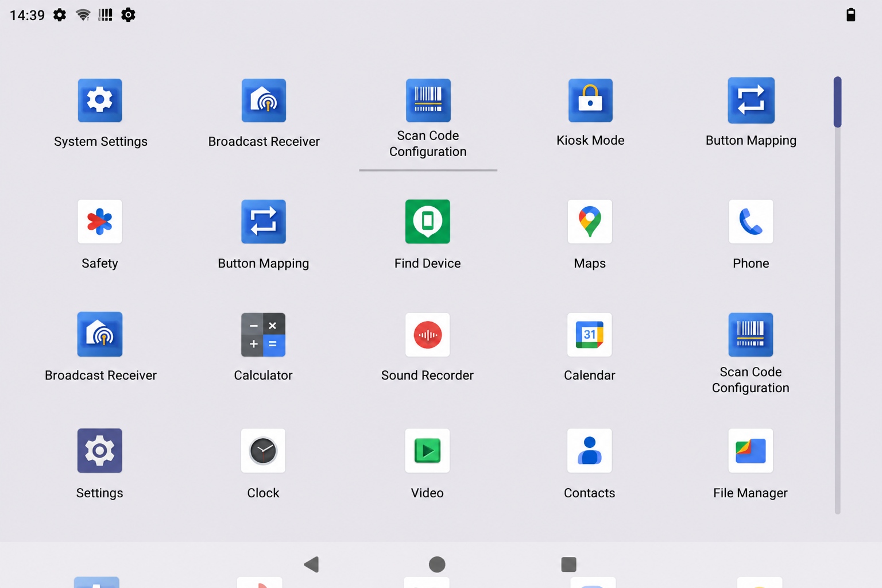
Task: Tap the 14:39 clock time
Action: [x=27, y=15]
